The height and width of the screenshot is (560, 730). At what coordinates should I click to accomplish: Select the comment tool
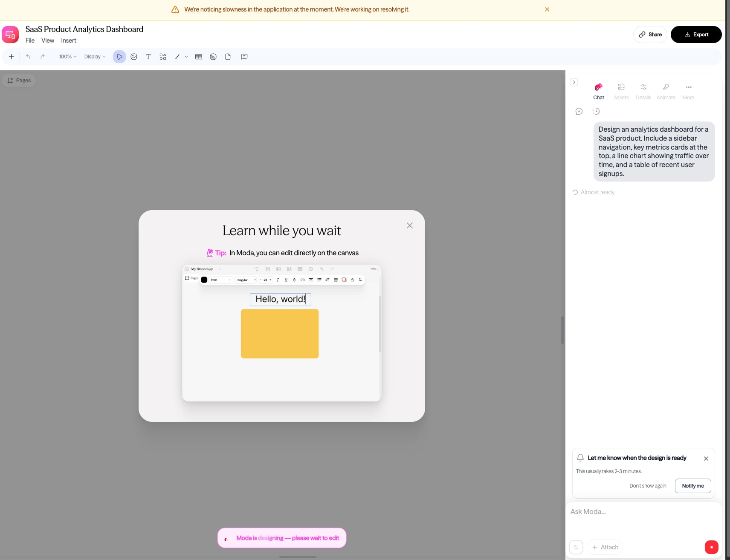[244, 57]
